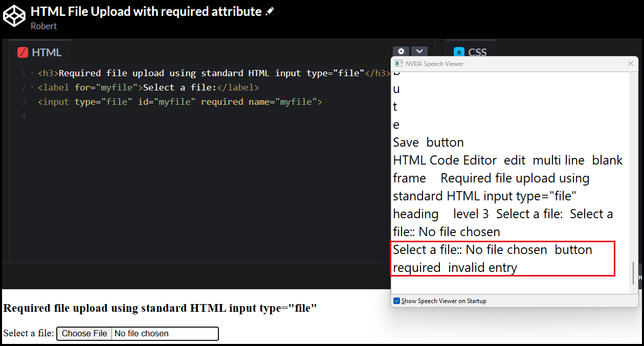644x346 pixels.
Task: Click the NVDA Speech Viewer title bar icon
Action: [398, 64]
